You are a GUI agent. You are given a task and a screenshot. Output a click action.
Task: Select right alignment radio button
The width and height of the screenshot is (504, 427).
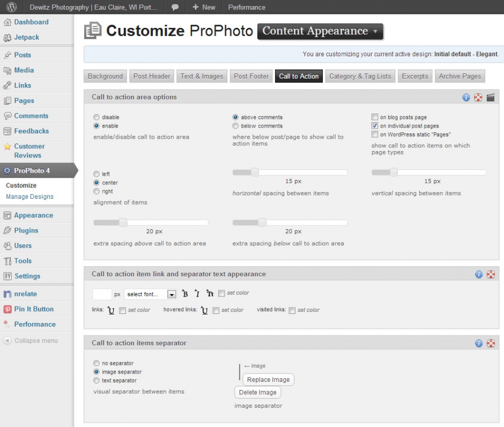97,191
